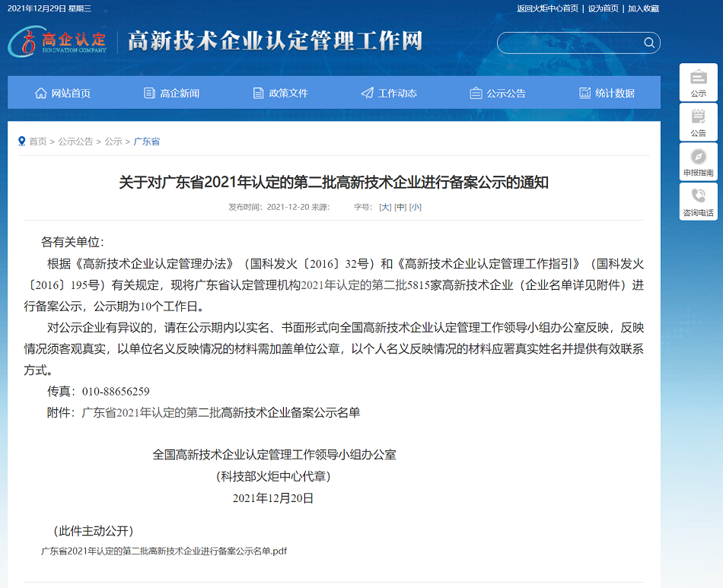Click 返回火炬中心首页 link
The height and width of the screenshot is (588, 723).
coord(547,8)
